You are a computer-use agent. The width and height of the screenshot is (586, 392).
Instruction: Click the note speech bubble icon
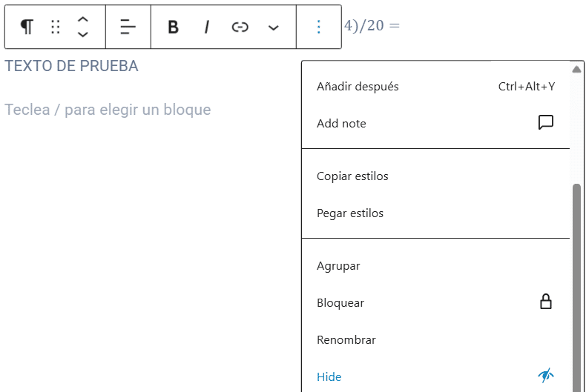click(x=546, y=123)
